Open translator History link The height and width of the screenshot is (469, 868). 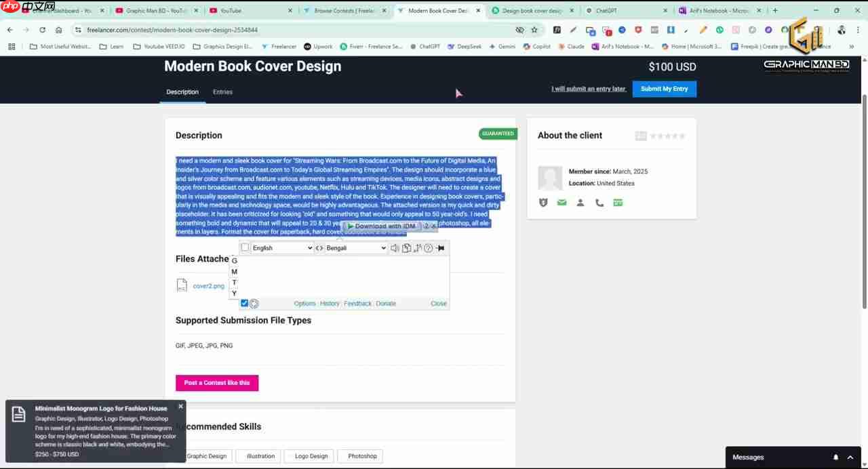click(x=330, y=304)
